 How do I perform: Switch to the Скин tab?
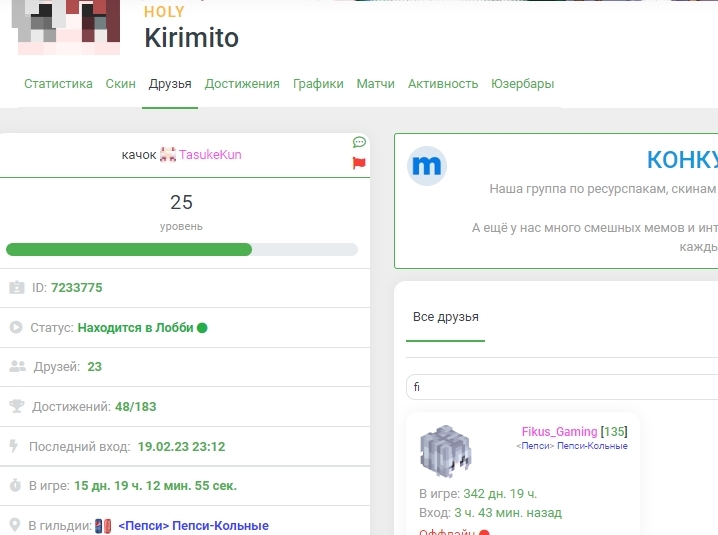tap(121, 84)
